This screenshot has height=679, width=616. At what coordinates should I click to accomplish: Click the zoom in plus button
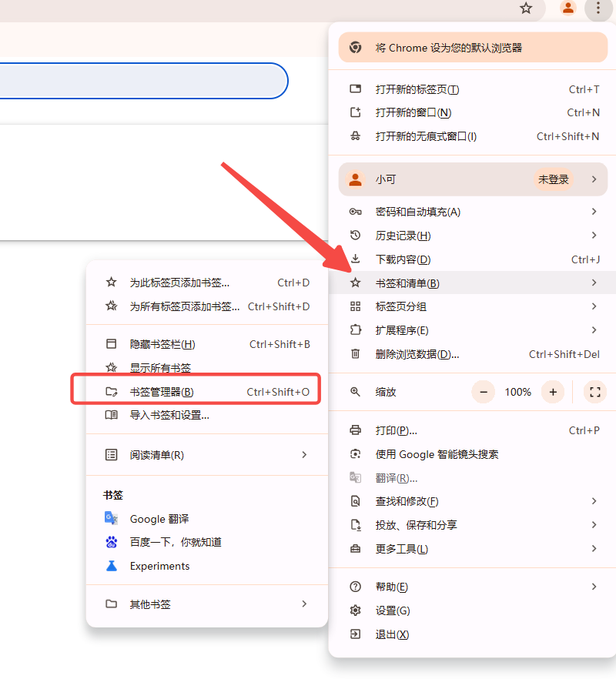pos(553,392)
